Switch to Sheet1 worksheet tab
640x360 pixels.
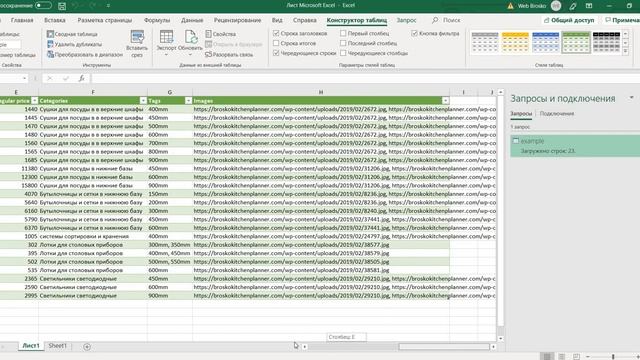click(58, 346)
